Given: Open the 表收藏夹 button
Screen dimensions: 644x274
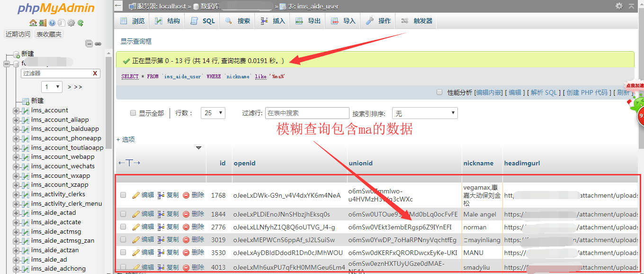Looking at the screenshot, I should [49, 34].
